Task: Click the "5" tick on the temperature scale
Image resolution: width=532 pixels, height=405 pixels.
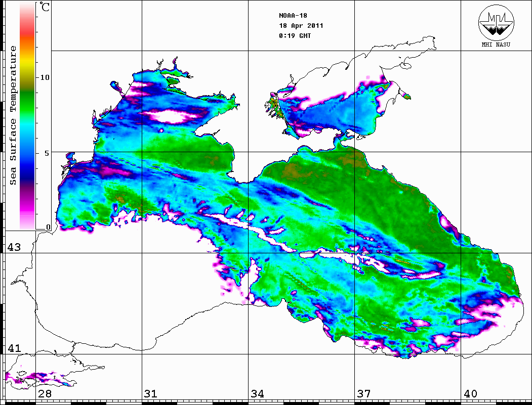Action: coord(47,153)
